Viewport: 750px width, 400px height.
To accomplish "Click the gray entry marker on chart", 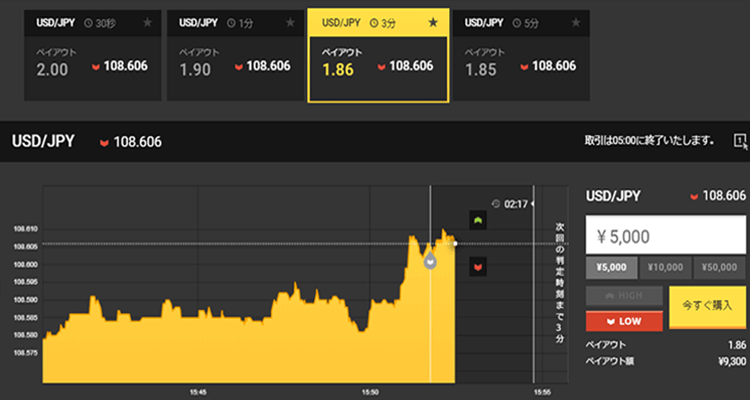I will pyautogui.click(x=430, y=262).
